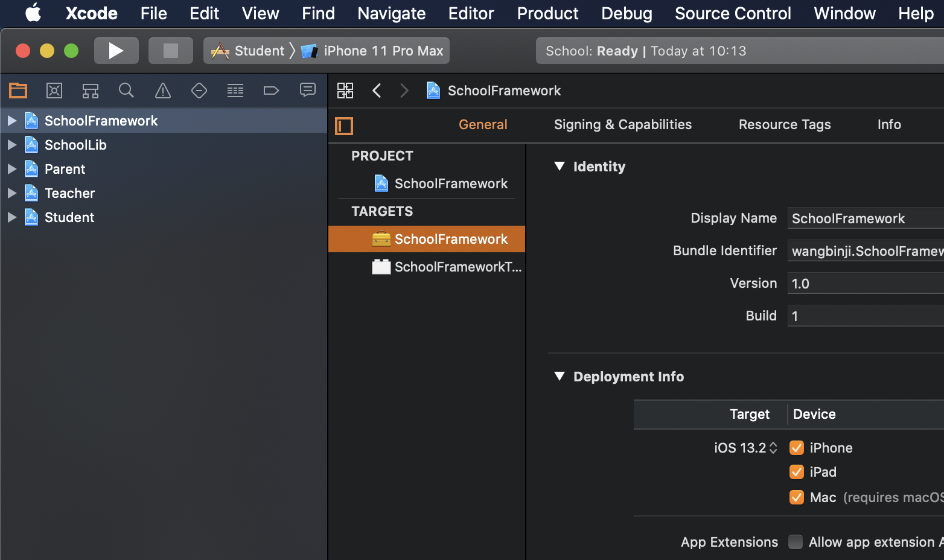Click the Run play button

pos(116,51)
